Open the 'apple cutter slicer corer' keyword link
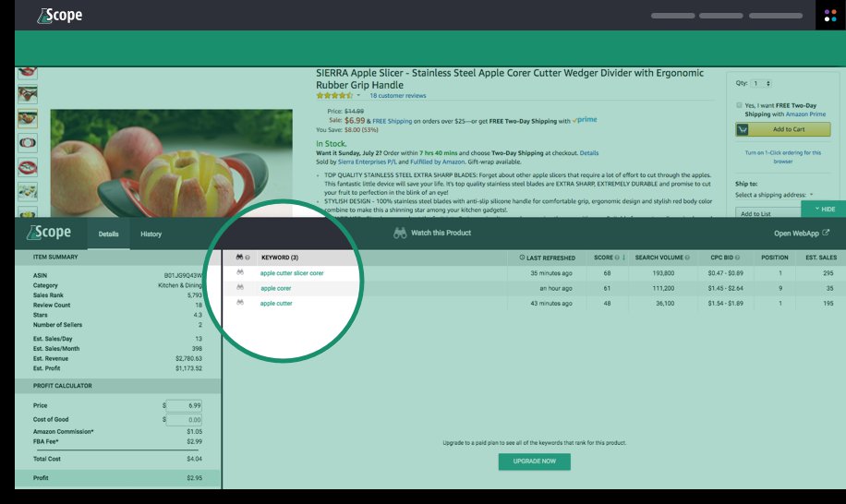This screenshot has width=846, height=504. 292,273
